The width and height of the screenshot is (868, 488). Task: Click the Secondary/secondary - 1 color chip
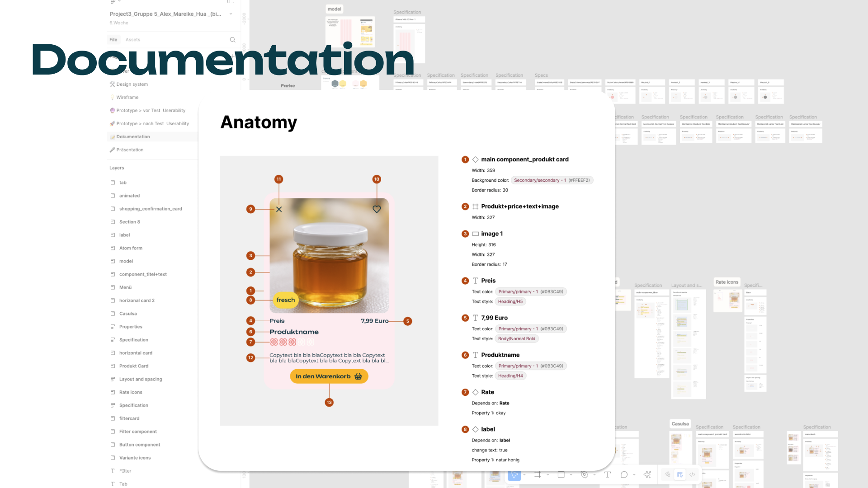tap(552, 180)
